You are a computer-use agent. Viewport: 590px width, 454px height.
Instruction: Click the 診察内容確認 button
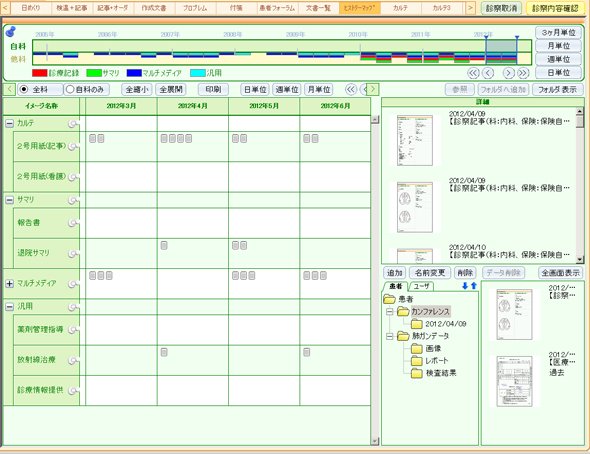(555, 8)
